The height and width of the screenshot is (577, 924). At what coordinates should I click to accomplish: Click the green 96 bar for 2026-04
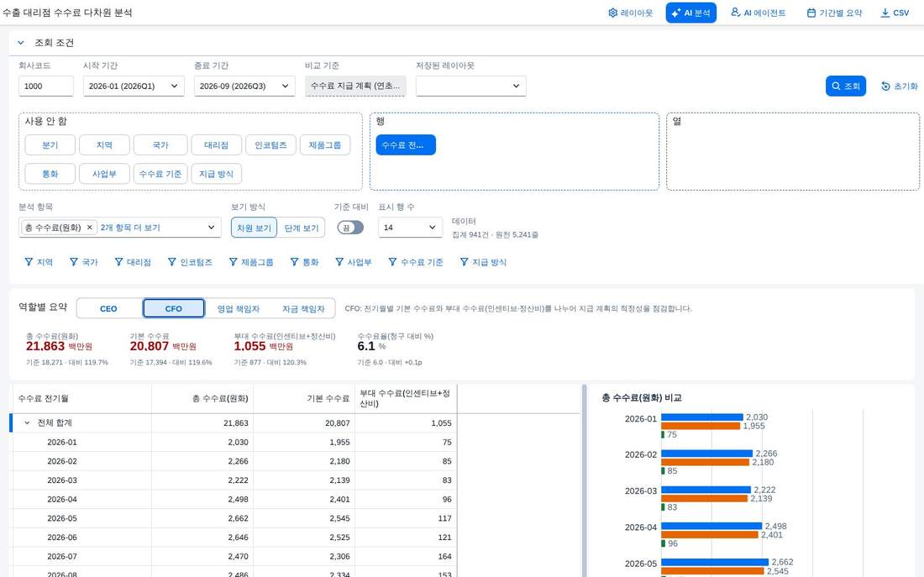[663, 543]
